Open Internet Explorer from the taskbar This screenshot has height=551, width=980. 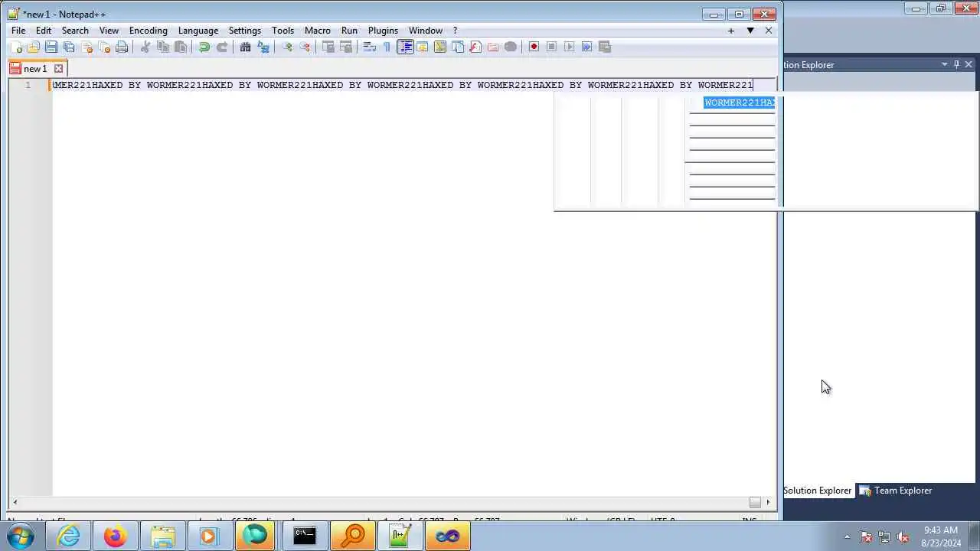pyautogui.click(x=69, y=536)
